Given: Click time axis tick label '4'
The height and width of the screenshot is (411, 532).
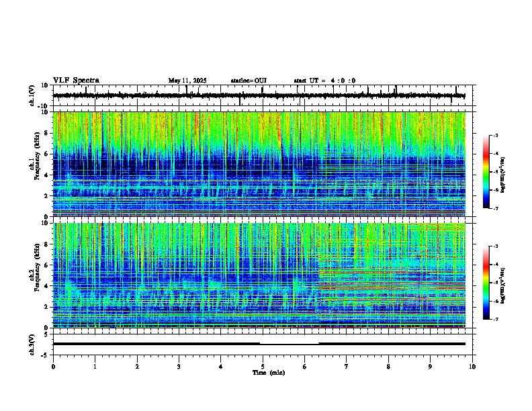Looking at the screenshot, I should pos(221,367).
